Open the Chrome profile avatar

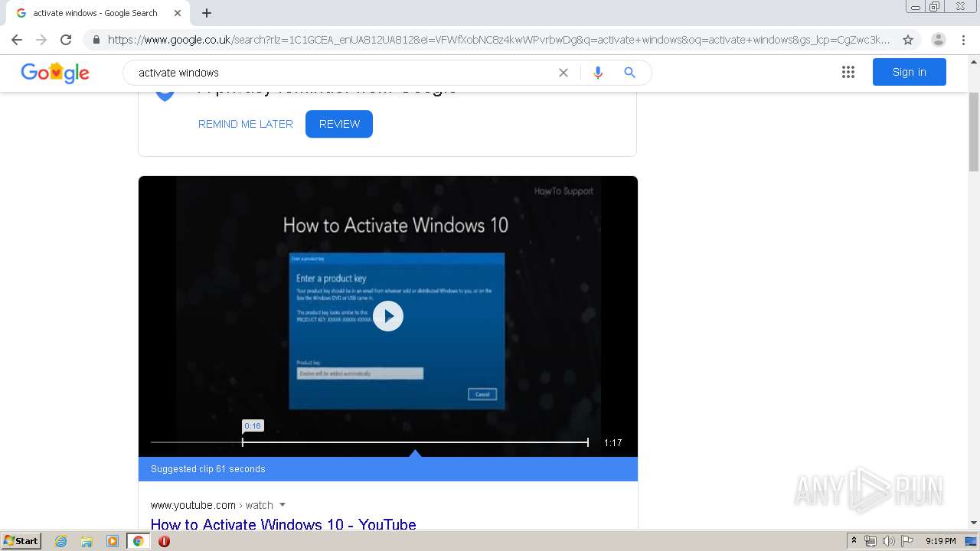(x=939, y=40)
